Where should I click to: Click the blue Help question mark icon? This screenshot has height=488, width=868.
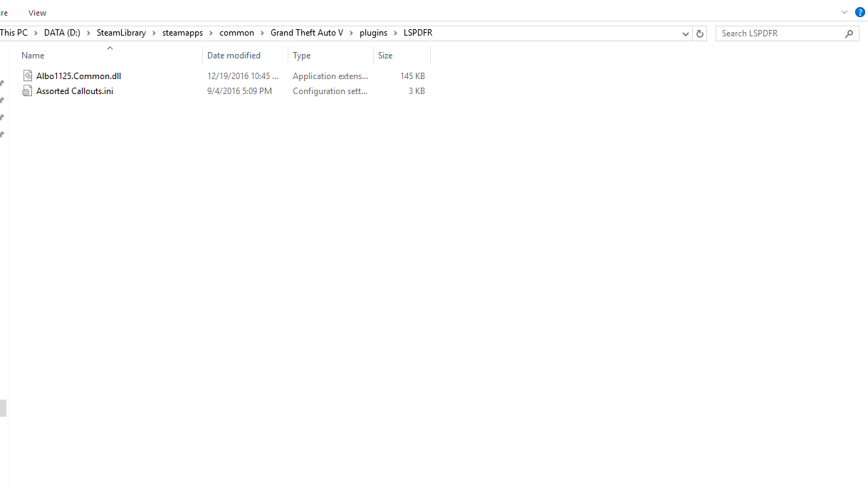point(859,12)
